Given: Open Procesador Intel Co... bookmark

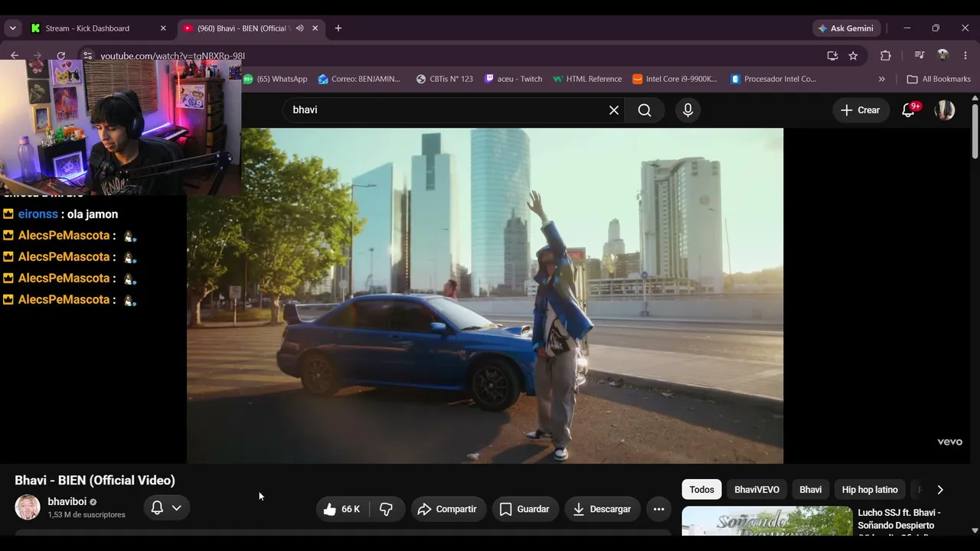Looking at the screenshot, I should point(773,79).
